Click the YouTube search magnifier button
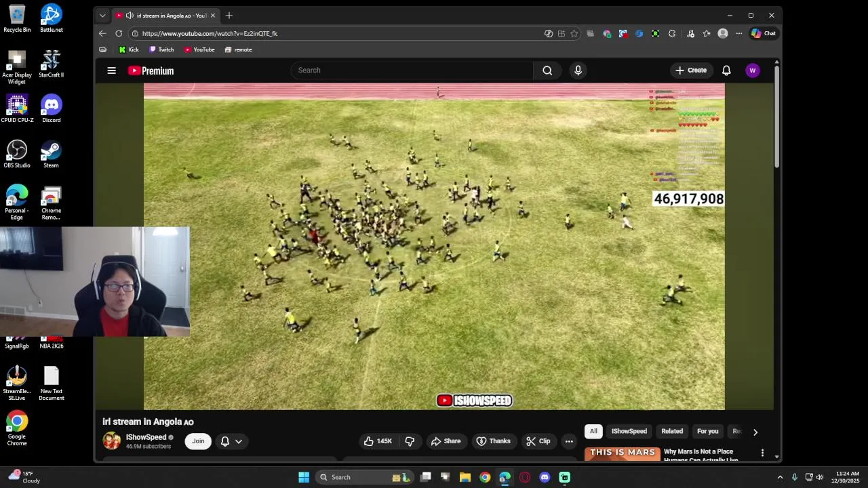This screenshot has width=868, height=488. [x=547, y=70]
